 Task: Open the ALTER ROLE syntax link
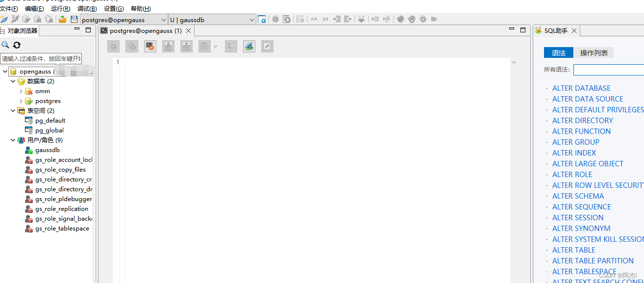tap(572, 175)
